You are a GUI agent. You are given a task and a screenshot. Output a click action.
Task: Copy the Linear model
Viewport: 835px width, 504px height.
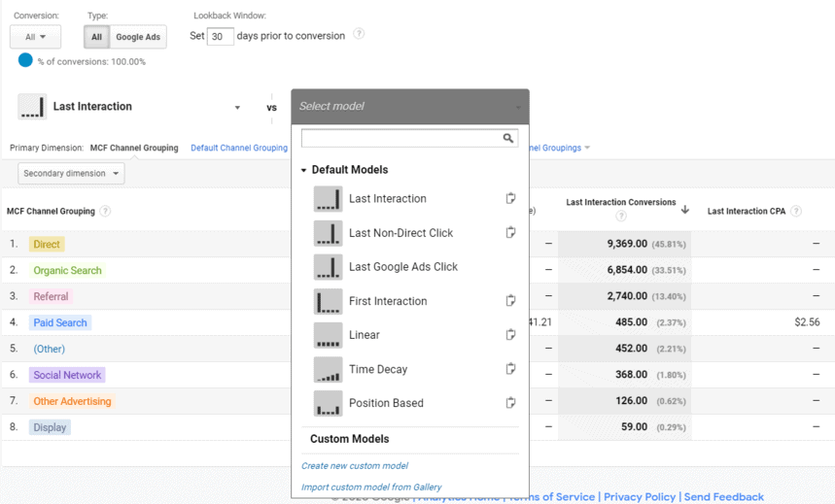pos(510,335)
